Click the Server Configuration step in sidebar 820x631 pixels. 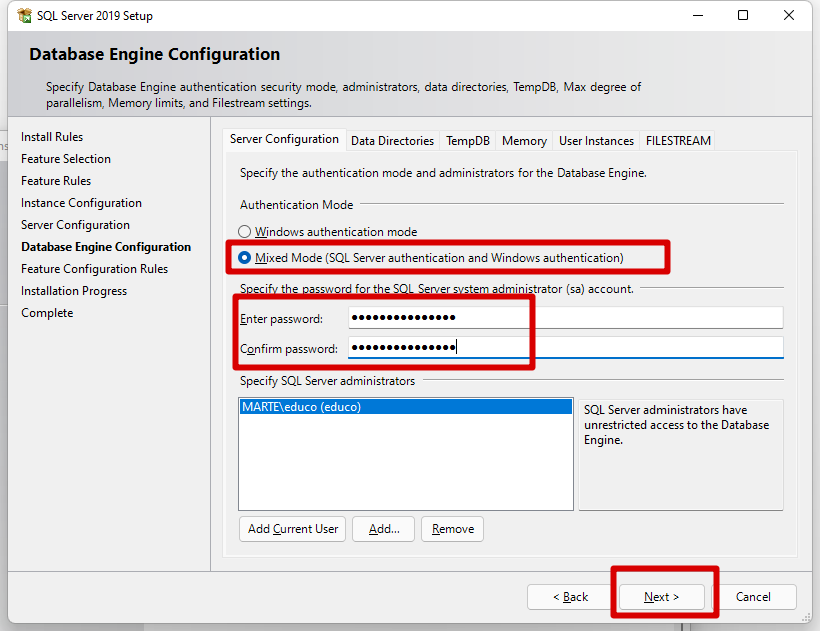click(x=75, y=225)
